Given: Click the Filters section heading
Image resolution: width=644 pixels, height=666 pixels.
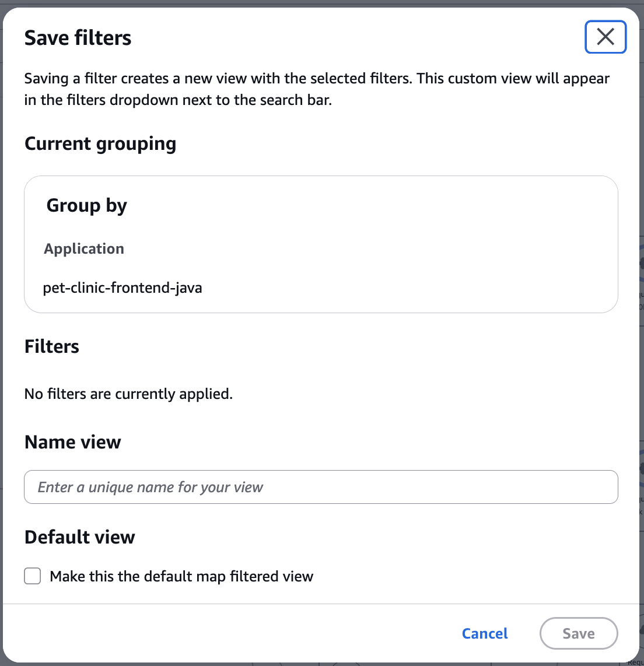Looking at the screenshot, I should (51, 346).
